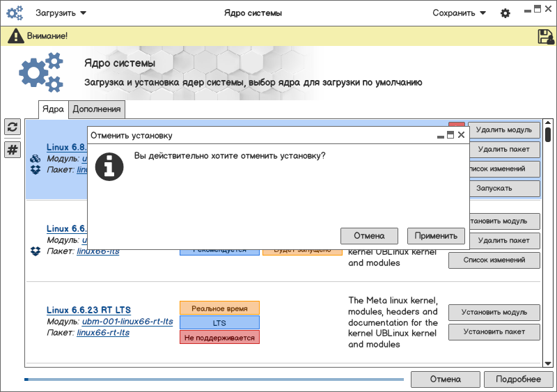Click Отмена in the cancel-install dialog

pos(369,236)
